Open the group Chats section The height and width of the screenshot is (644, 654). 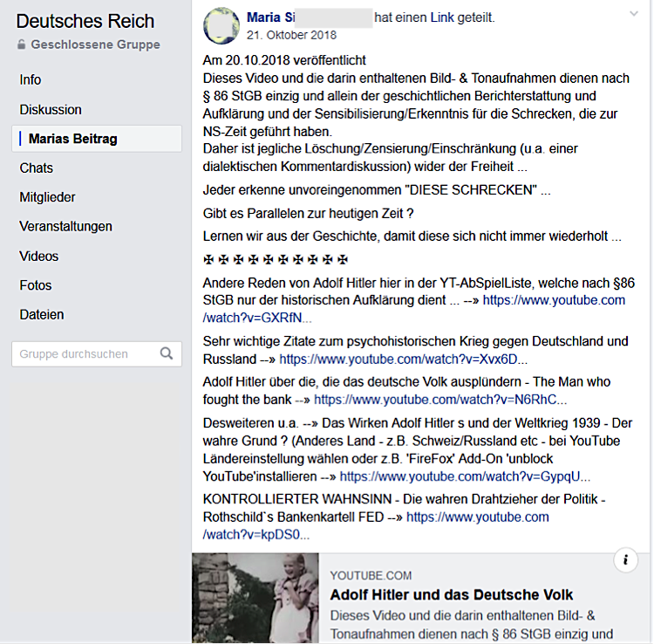coord(37,168)
